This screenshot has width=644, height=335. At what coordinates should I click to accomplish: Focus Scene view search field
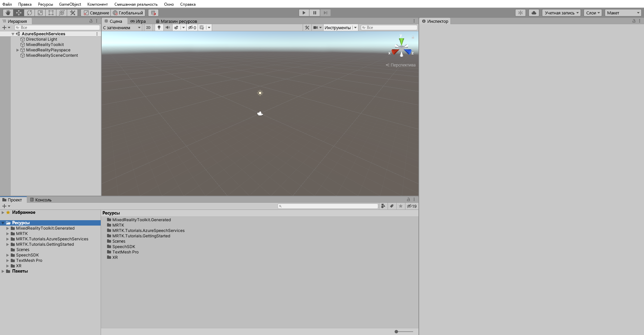pyautogui.click(x=389, y=28)
